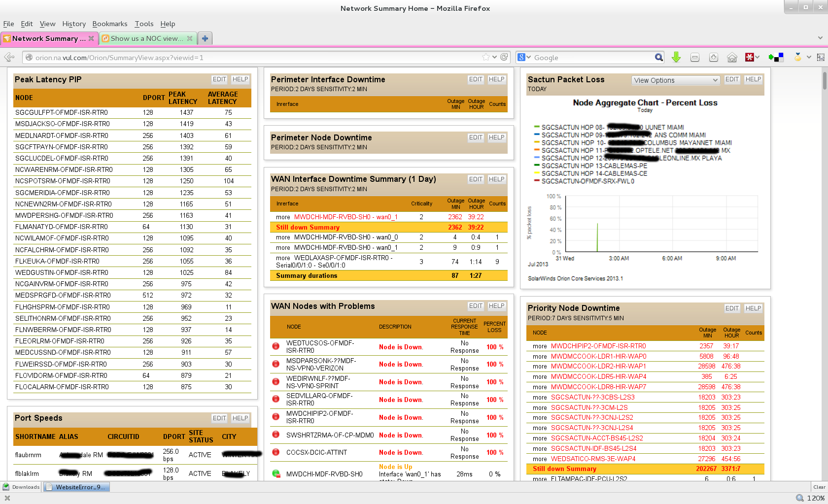Screen dimensions: 828x504
Task: Click the search magnifier icon in Google box
Action: click(658, 58)
